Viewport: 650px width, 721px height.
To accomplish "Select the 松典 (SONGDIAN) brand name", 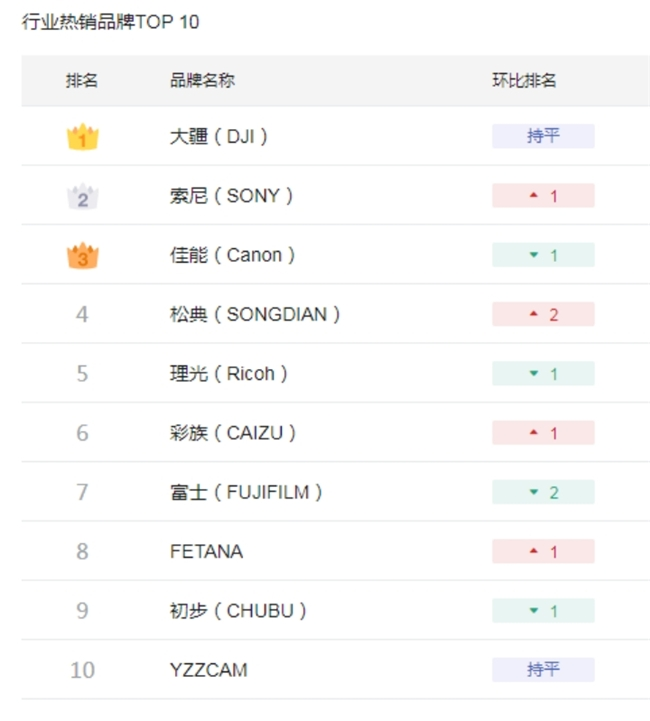I will [x=255, y=314].
